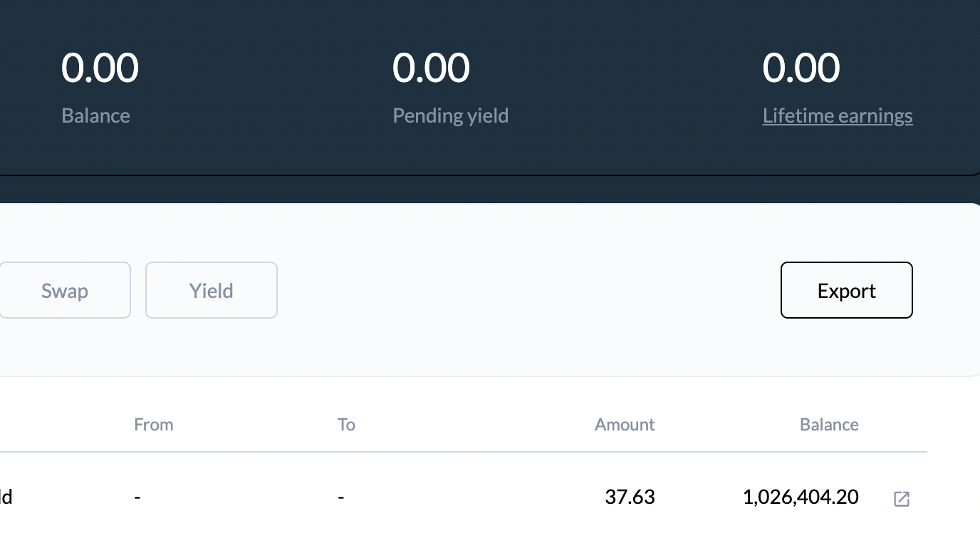This screenshot has height=536, width=980.
Task: Click the Export button
Action: click(x=846, y=290)
